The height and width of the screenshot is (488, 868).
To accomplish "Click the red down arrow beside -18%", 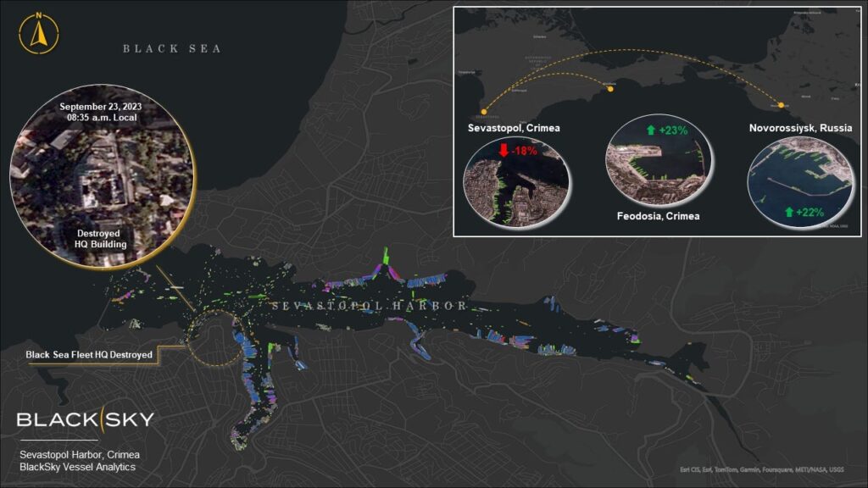I will (x=504, y=150).
